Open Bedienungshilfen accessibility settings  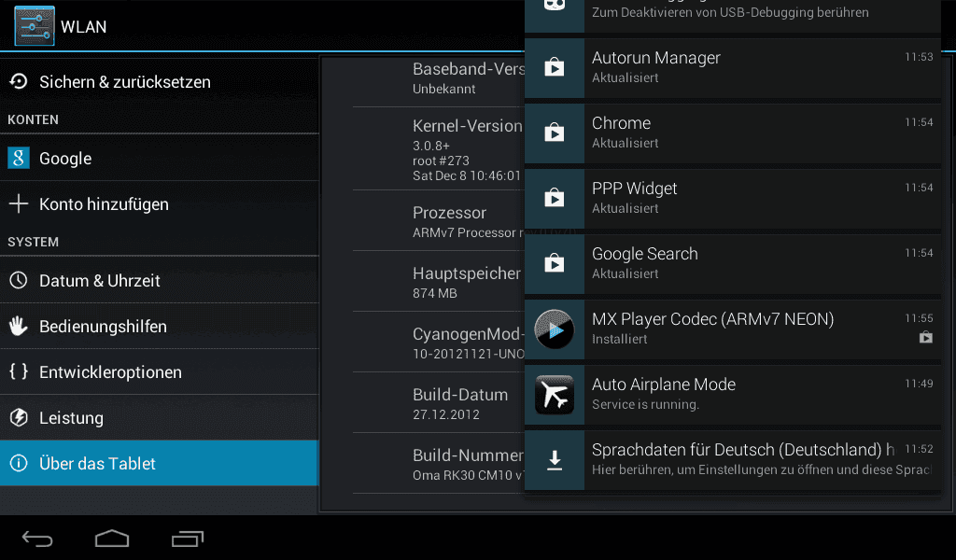click(159, 326)
